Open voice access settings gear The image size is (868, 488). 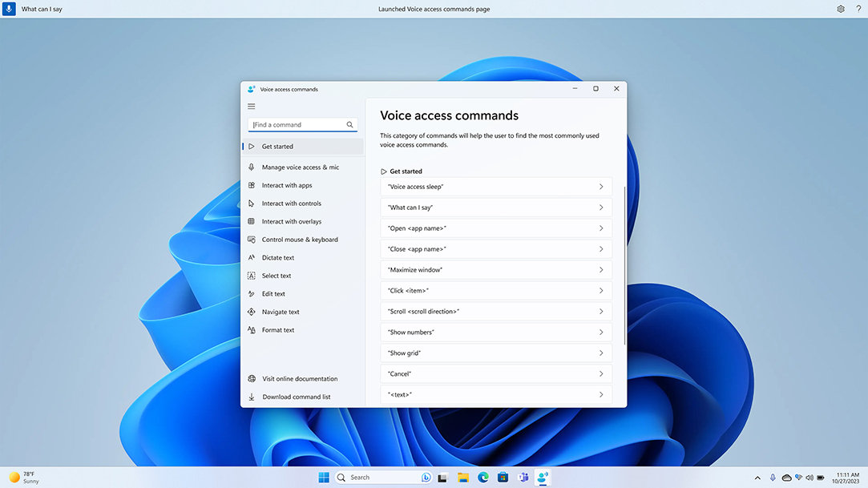841,9
